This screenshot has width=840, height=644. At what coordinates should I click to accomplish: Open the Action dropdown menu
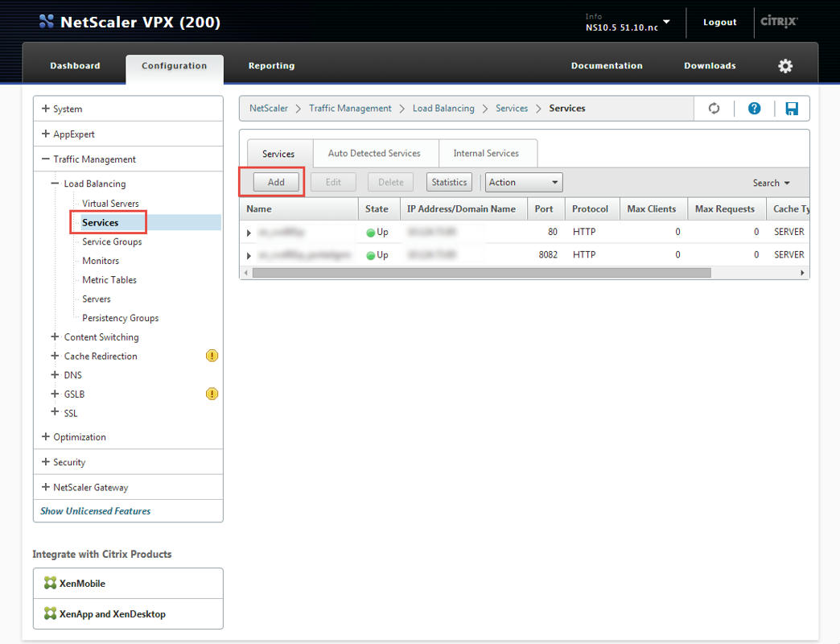pyautogui.click(x=524, y=183)
